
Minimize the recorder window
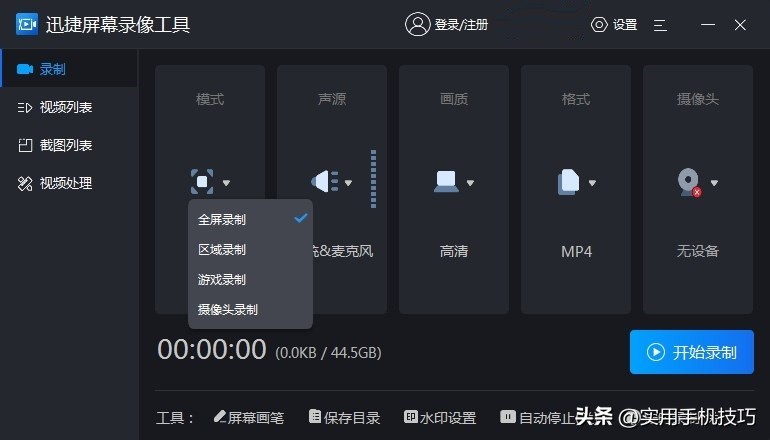(x=708, y=25)
